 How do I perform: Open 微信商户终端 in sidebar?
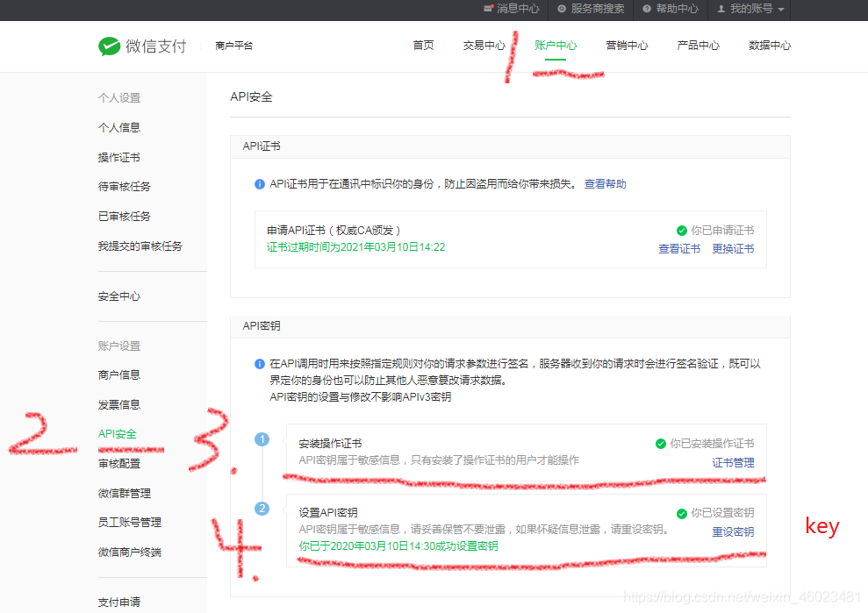(130, 552)
